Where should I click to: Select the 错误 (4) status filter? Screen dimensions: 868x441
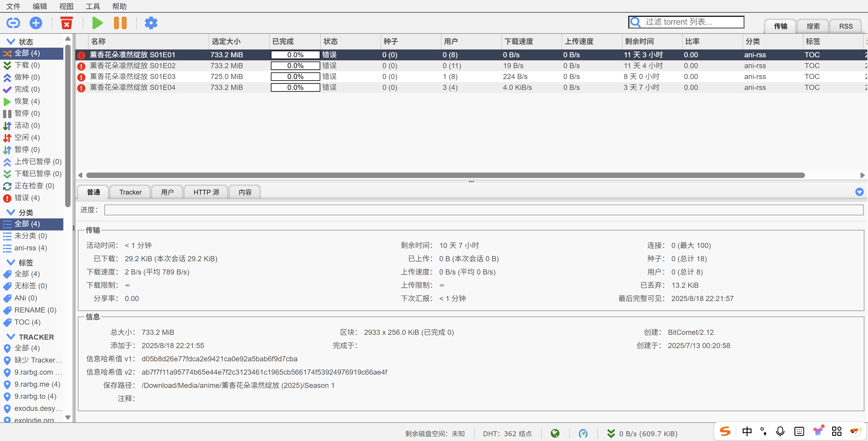[x=32, y=198]
